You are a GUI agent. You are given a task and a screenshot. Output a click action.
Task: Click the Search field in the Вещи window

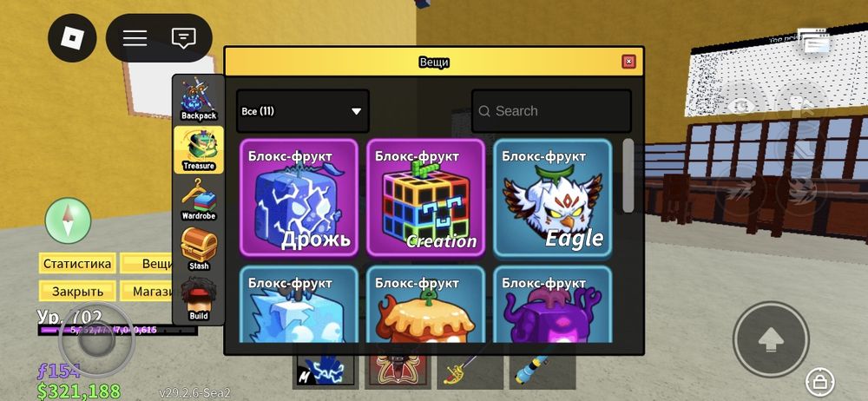click(x=551, y=111)
